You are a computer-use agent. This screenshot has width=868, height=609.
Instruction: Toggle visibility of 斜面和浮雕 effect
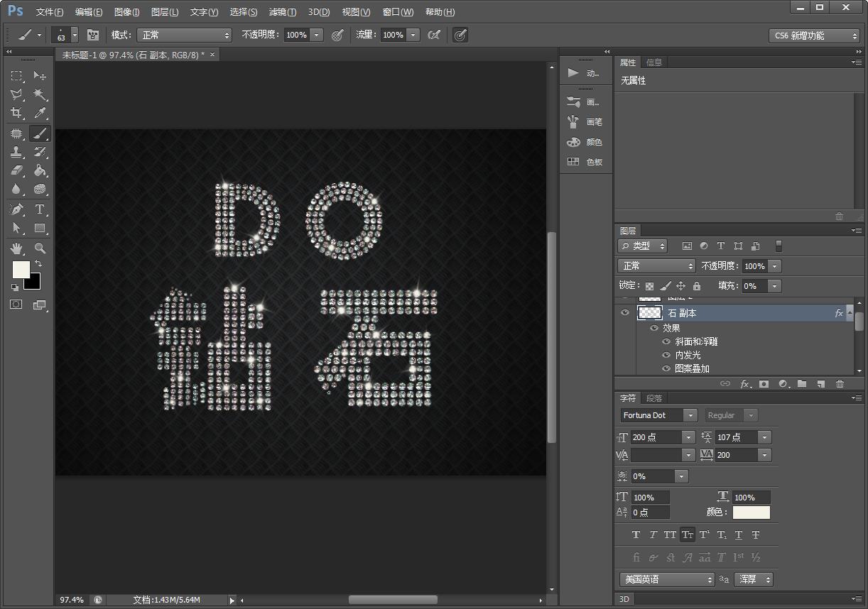pyautogui.click(x=666, y=341)
